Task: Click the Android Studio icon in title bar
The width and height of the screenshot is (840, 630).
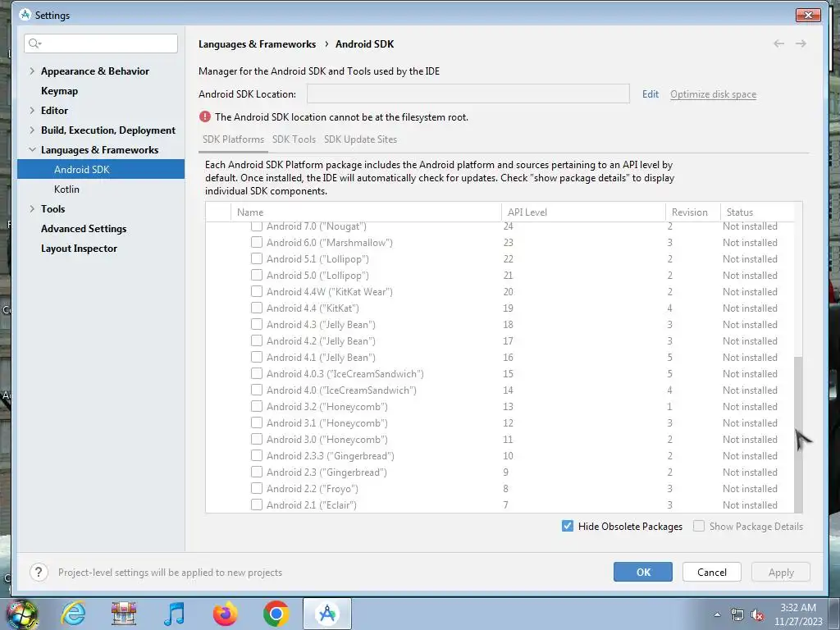Action: 25,15
